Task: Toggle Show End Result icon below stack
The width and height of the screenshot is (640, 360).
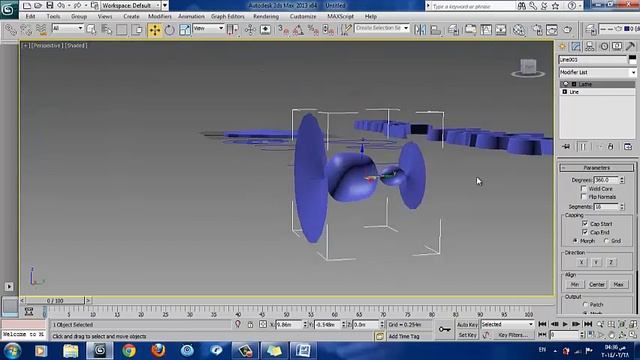Action: (x=583, y=147)
